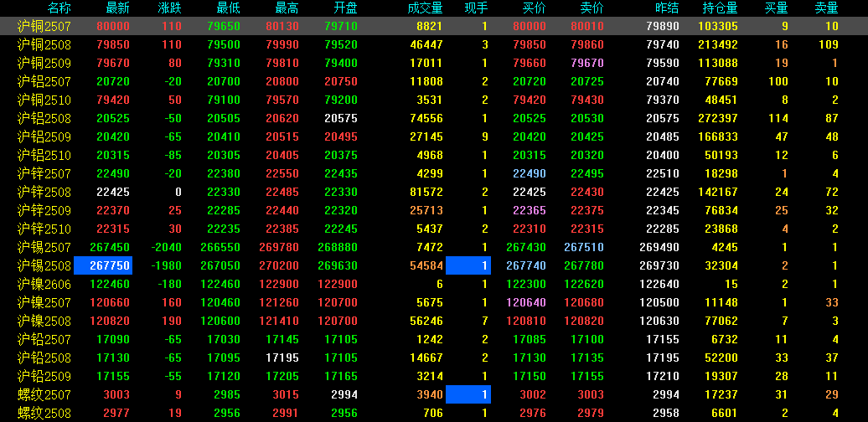Viewport: 868px width, 422px height.
Task: Sort by the 名称 column header
Action: (x=59, y=8)
